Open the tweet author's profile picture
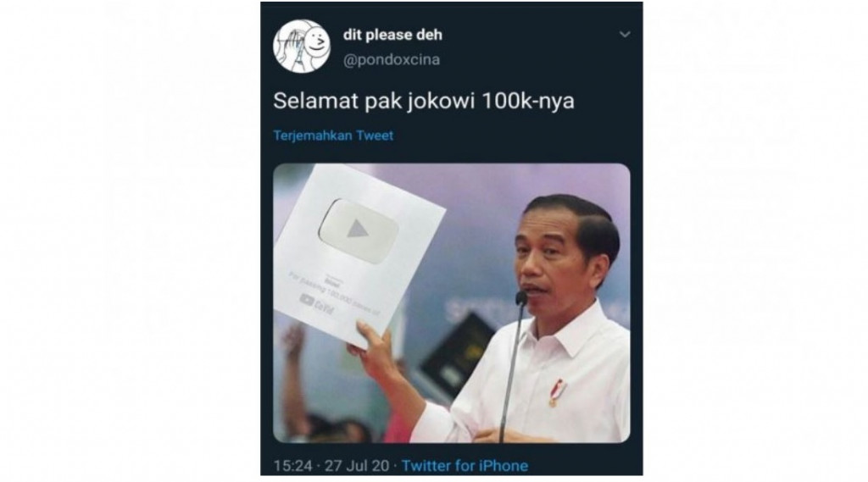Image resolution: width=868 pixels, height=482 pixels. 302,47
